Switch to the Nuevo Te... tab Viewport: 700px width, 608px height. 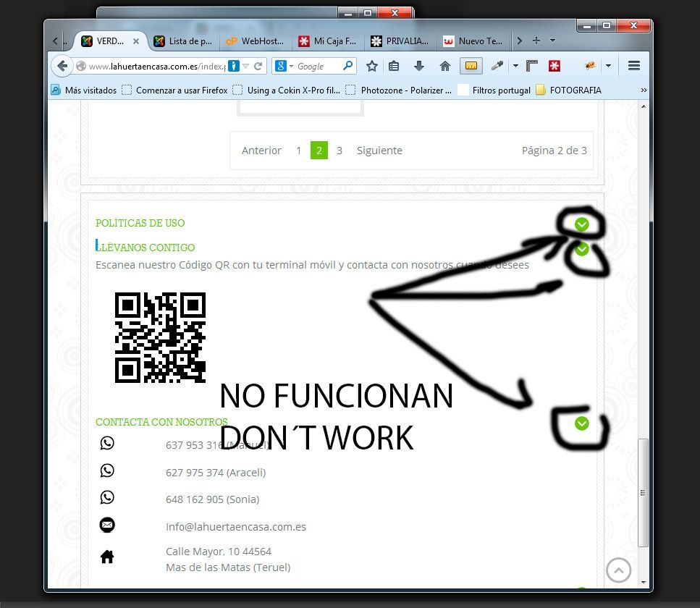tap(473, 41)
